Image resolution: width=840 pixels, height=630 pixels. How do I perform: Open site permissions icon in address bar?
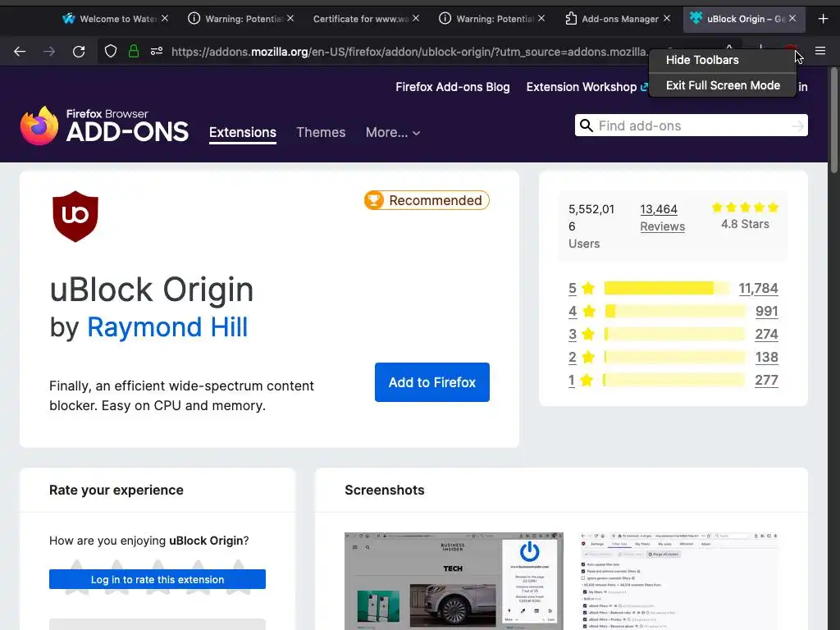tap(157, 52)
